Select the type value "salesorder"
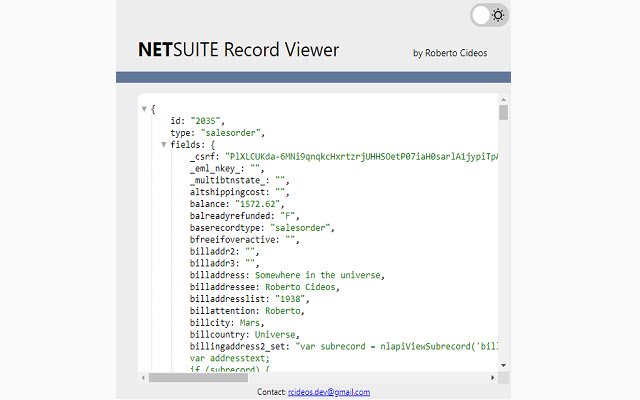 point(231,133)
